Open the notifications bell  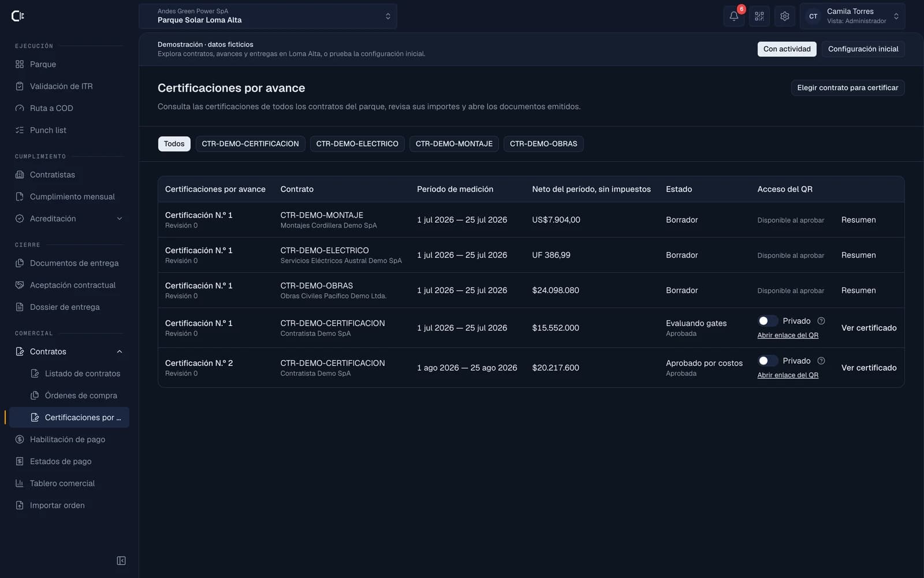point(733,16)
